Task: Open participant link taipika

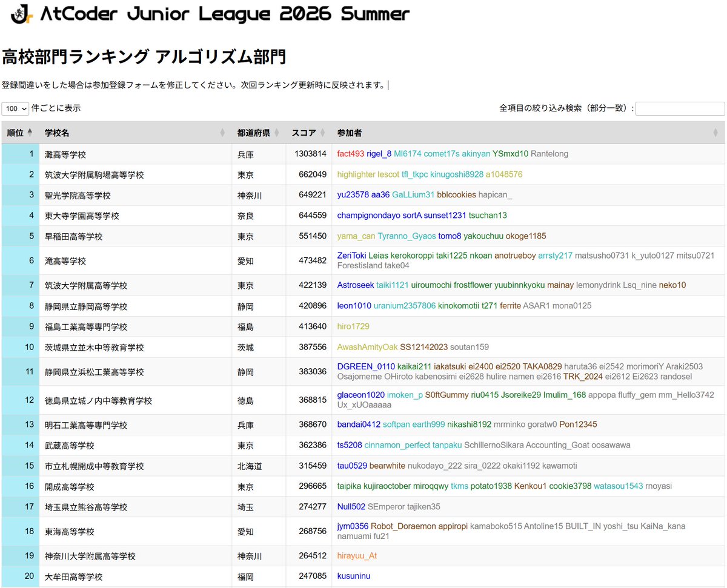Action: 350,486
